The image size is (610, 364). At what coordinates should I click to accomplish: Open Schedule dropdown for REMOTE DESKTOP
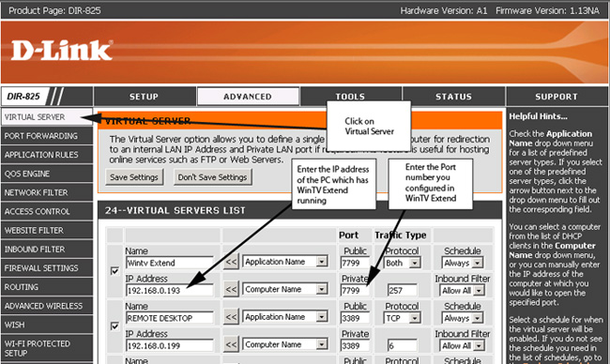pyautogui.click(x=463, y=319)
